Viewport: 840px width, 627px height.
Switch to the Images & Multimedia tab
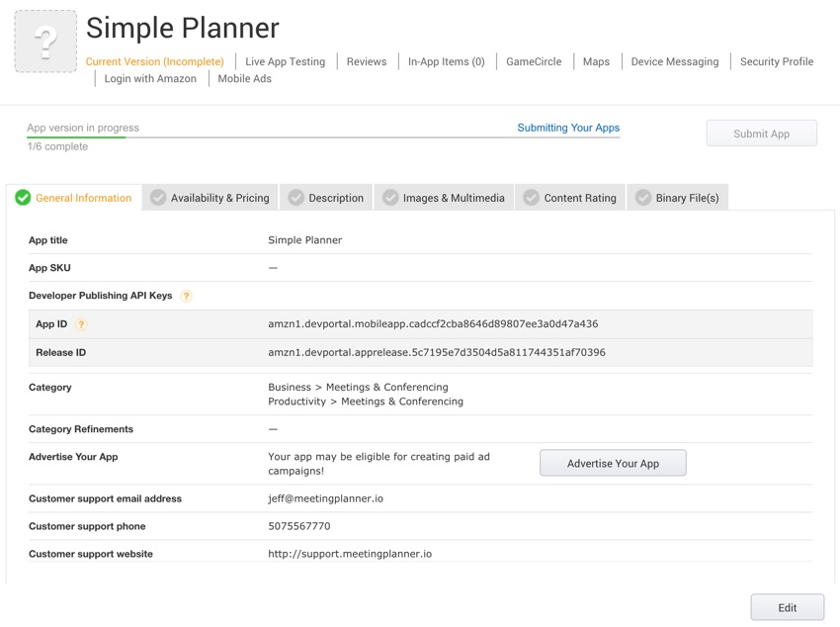tap(454, 198)
